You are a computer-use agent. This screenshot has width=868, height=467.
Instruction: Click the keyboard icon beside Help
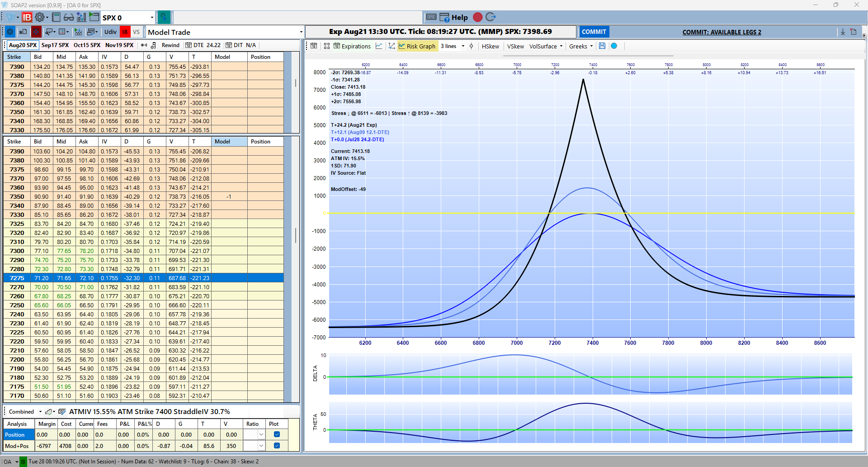pos(431,17)
